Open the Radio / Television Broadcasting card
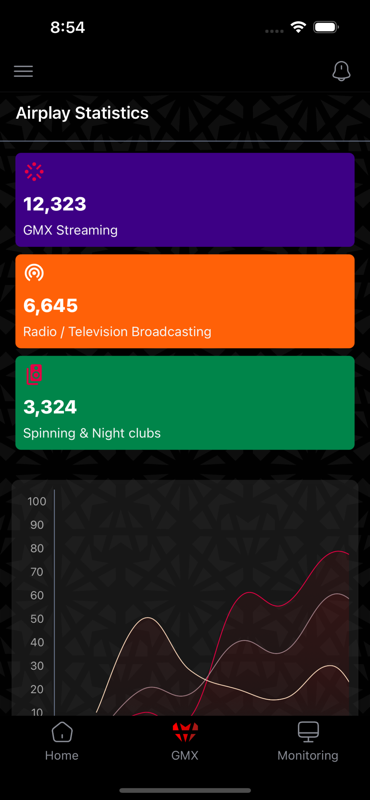This screenshot has height=800, width=370. coord(185,302)
